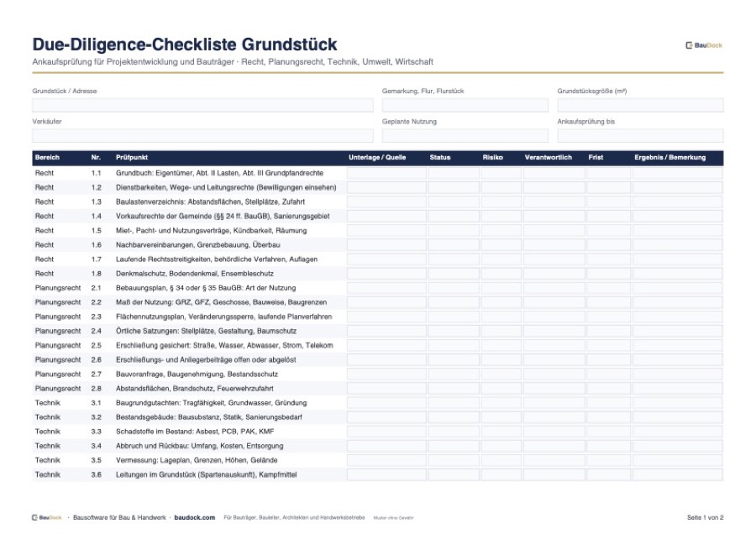This screenshot has width=756, height=534.
Task: Click the Ergebnis / Bemerkung cell in row 1.8
Action: tap(677, 274)
